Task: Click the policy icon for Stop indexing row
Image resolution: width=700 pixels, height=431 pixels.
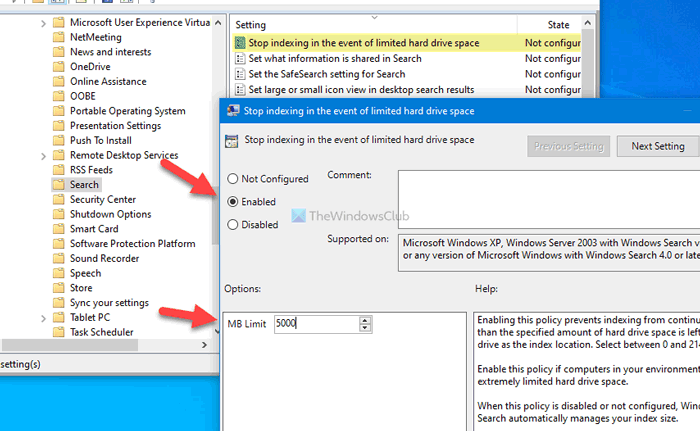Action: tap(240, 43)
